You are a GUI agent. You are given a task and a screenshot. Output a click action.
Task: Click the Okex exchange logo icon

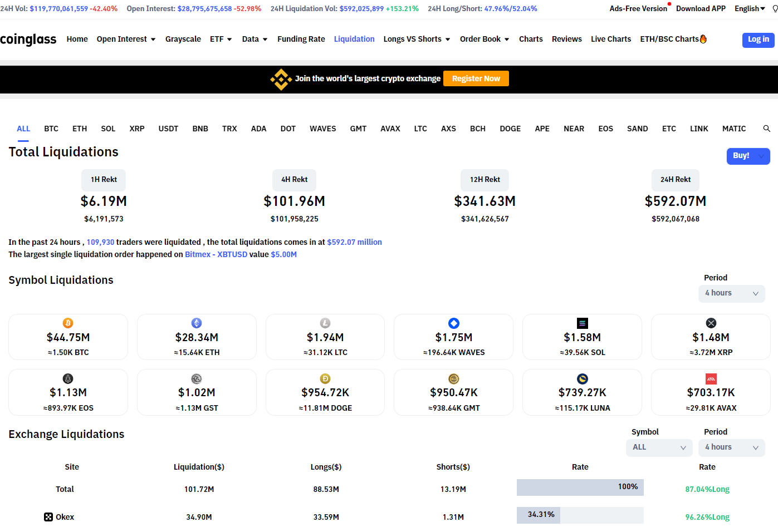click(48, 517)
